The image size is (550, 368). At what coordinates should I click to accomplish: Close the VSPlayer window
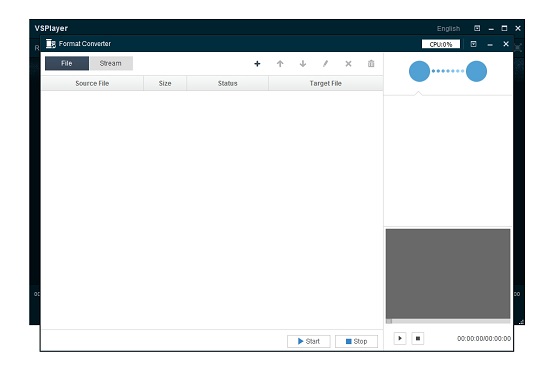(518, 28)
